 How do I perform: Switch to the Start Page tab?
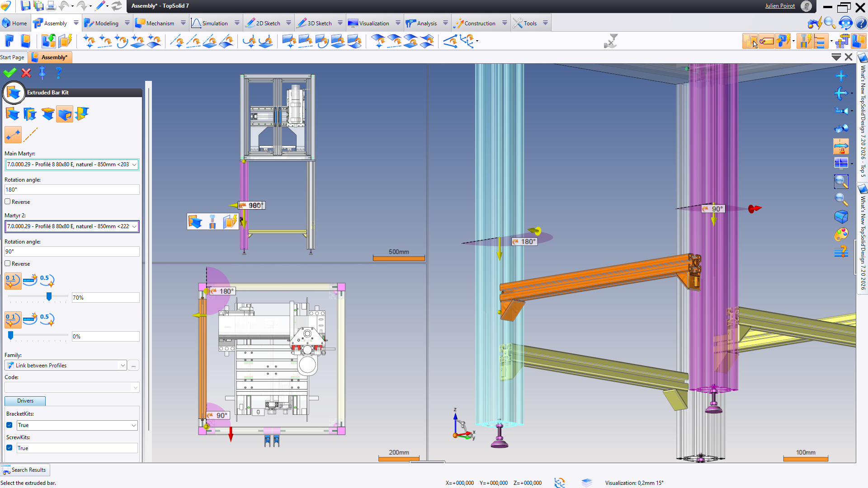pyautogui.click(x=12, y=57)
